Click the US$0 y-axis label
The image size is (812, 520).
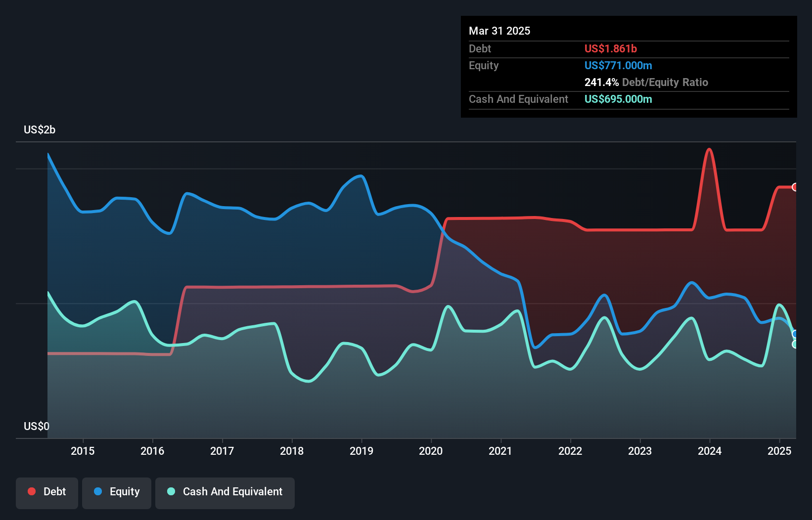coord(37,426)
